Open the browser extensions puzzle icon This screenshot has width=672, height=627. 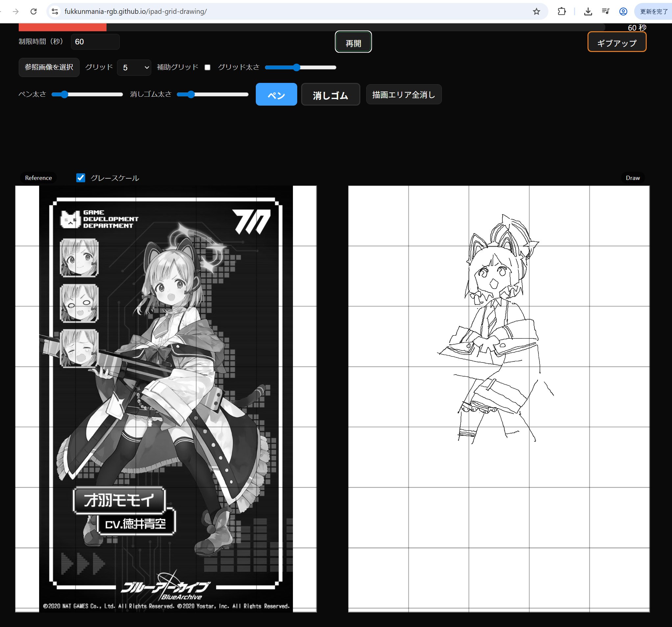562,12
